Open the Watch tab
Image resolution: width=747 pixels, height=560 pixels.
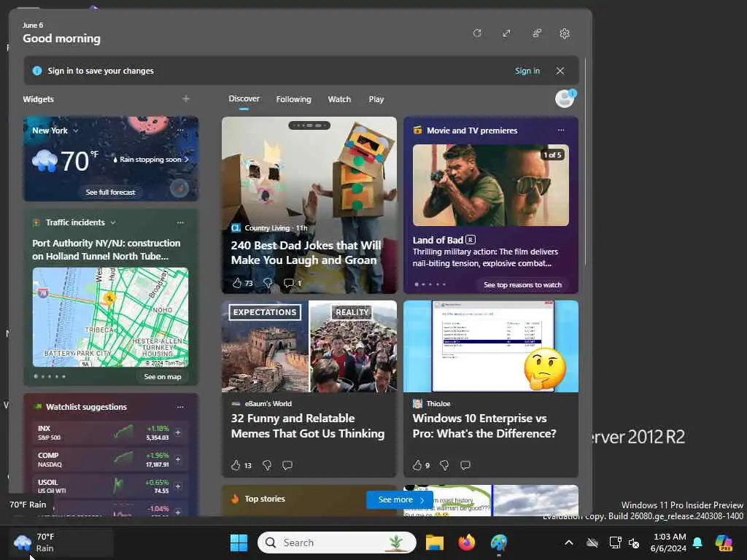pos(339,99)
